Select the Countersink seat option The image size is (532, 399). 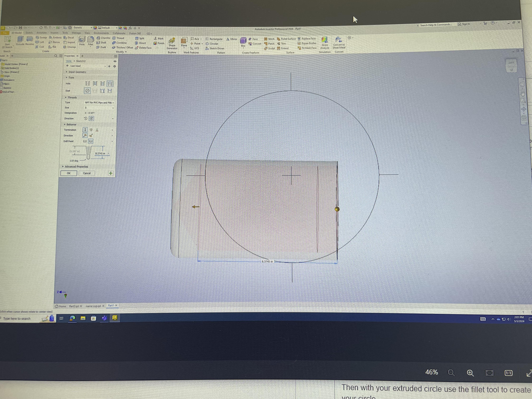click(110, 91)
